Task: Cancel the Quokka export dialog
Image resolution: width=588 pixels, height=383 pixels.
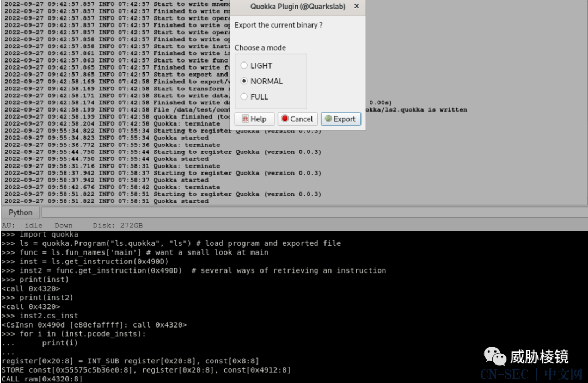Action: pos(297,119)
